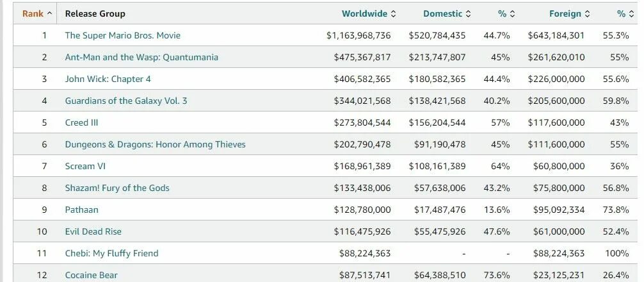
Task: Select John Wick: Chapter 4 link
Action: click(108, 79)
